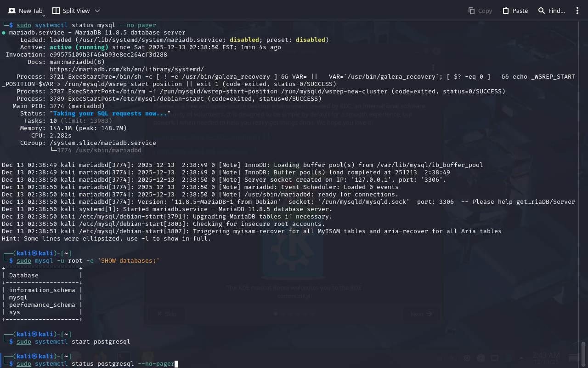Open the Find... search label
Screen dimensions: 588x368
pos(557,11)
